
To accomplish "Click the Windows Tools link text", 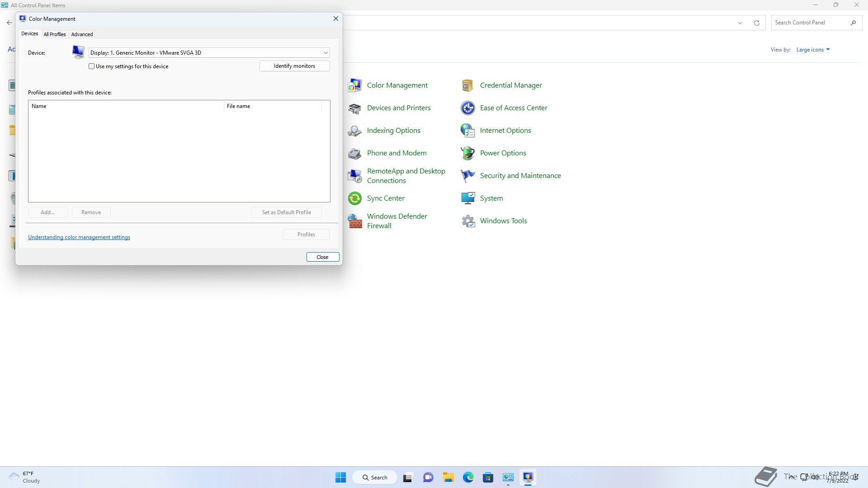I will coord(504,221).
